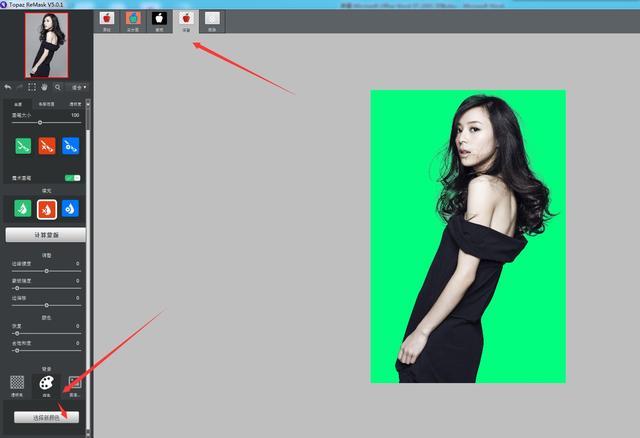The width and height of the screenshot is (640, 438).
Task: Select the blue fill-to-compute bucket
Action: click(70, 208)
